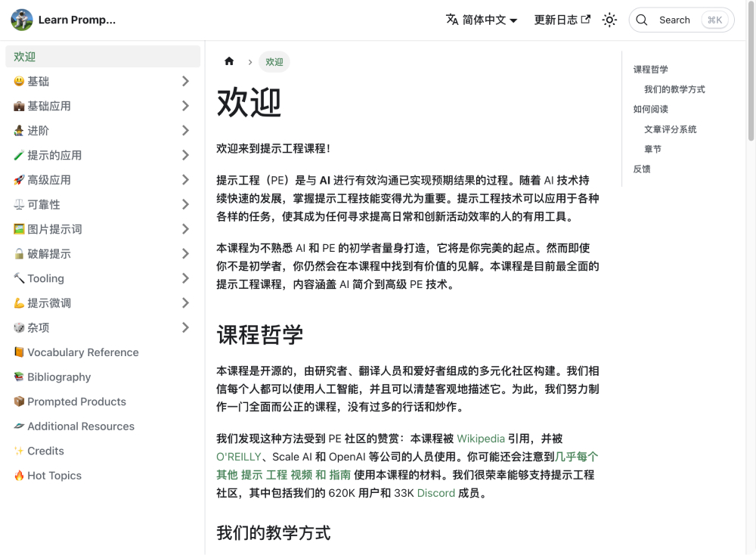Open the 简体中文 language dropdown
This screenshot has height=555, width=756.
(x=482, y=20)
